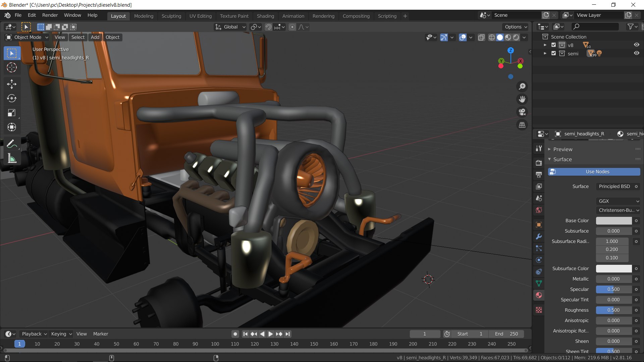Click the Base Color swatch
The width and height of the screenshot is (644, 362).
point(613,221)
